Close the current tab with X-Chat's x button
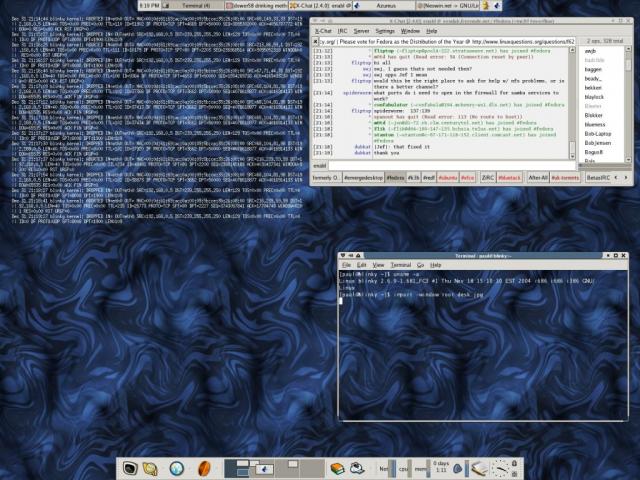Screen dimensions: 640x480 pyautogui.click(x=315, y=42)
